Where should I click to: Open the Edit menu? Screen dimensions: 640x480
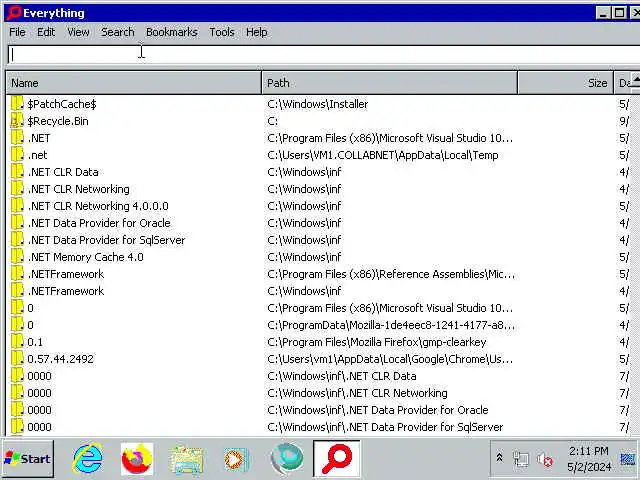[x=46, y=32]
